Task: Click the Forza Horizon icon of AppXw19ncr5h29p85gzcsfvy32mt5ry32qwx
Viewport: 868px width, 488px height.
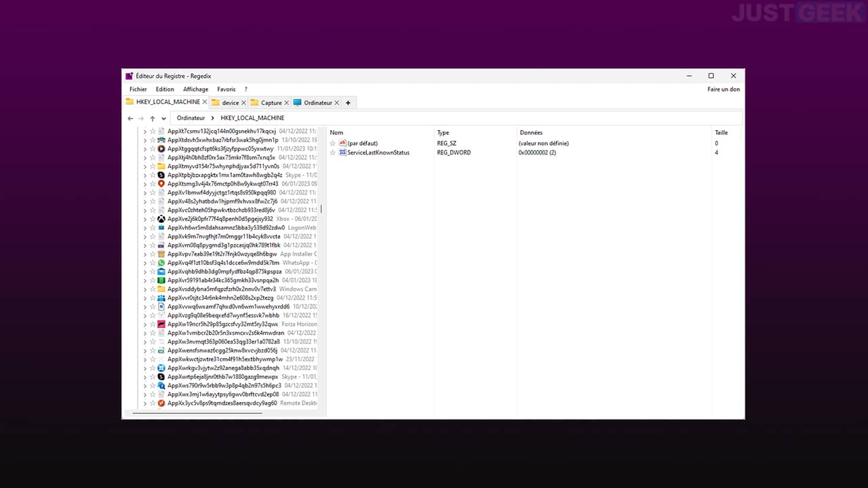Action: click(161, 324)
